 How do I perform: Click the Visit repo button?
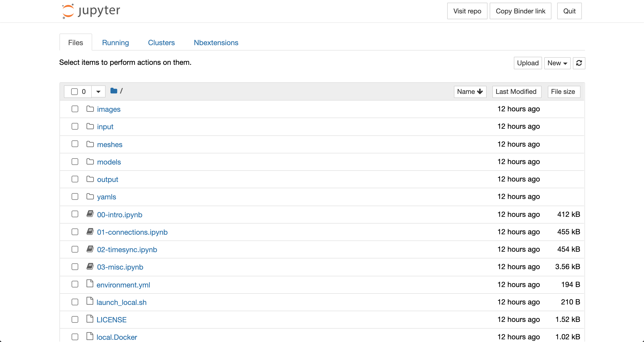click(x=467, y=11)
